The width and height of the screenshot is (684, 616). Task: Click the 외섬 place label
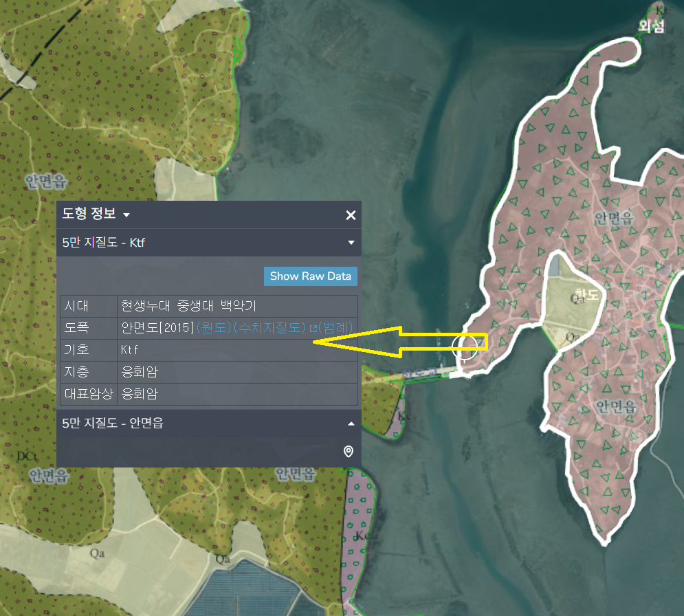(x=652, y=27)
